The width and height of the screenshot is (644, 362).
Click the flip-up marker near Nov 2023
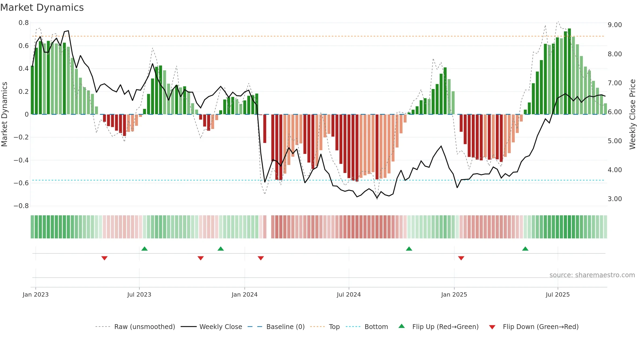coord(221,249)
